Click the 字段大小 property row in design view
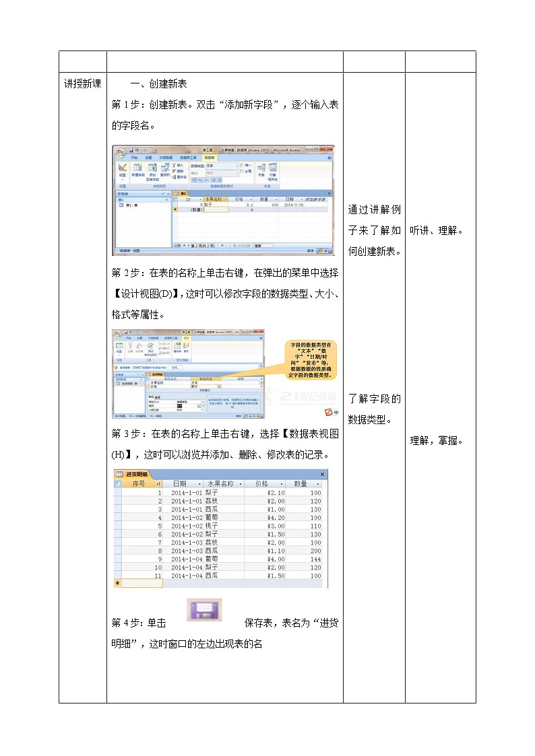The image size is (535, 756). 175,402
